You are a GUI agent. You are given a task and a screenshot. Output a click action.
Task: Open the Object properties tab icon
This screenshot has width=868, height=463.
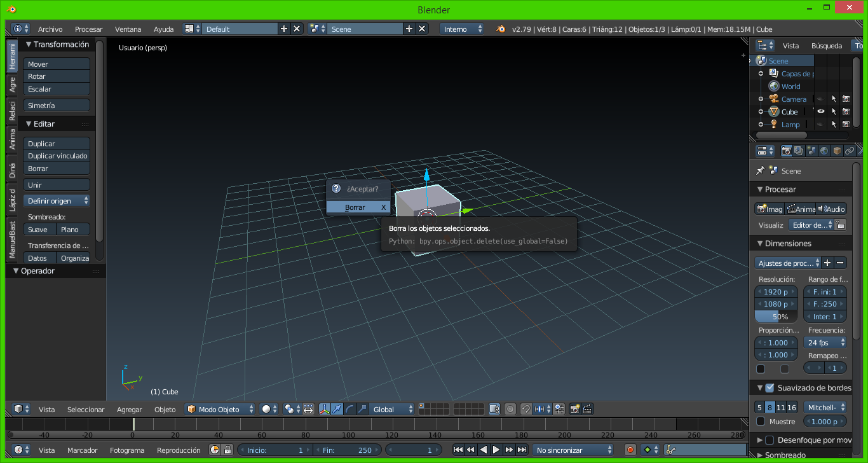pyautogui.click(x=837, y=151)
